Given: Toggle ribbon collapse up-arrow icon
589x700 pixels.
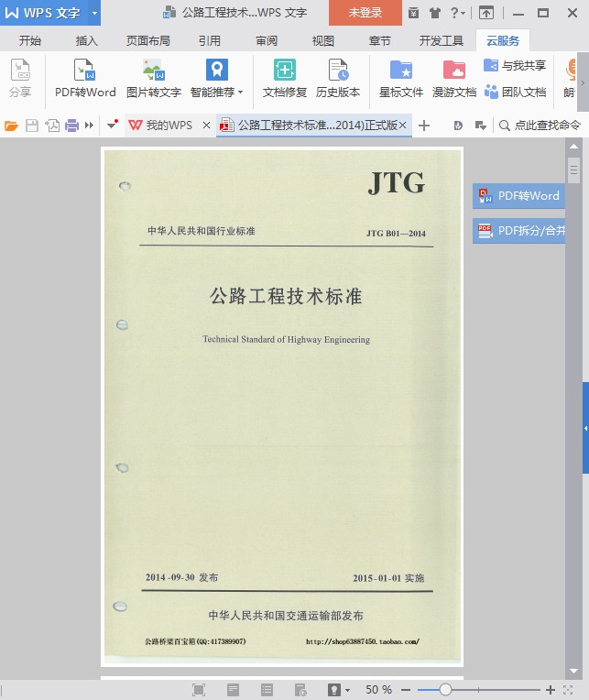Looking at the screenshot, I should point(485,13).
